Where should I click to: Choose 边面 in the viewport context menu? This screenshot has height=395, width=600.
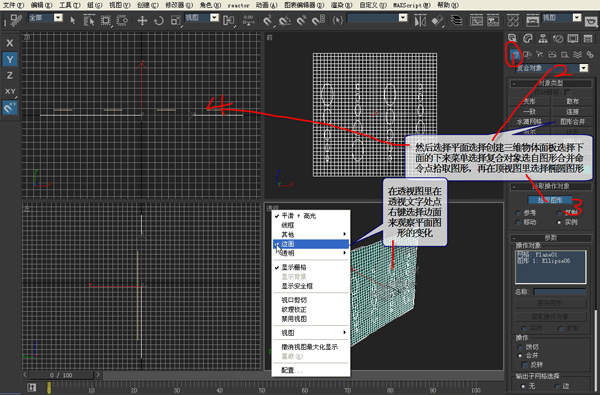pyautogui.click(x=311, y=244)
